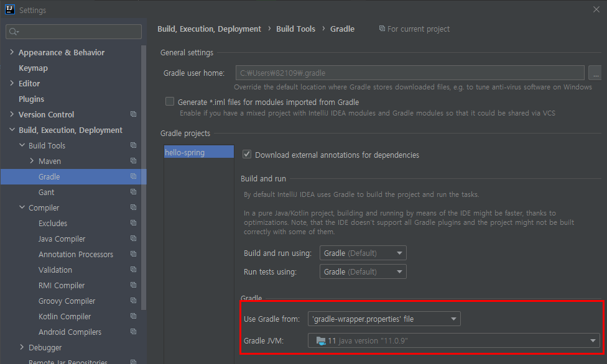Click project-level icon beside Java Compiler

(133, 239)
